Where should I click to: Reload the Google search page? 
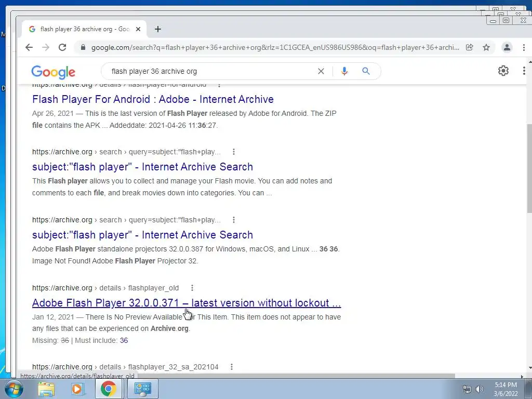pyautogui.click(x=62, y=47)
